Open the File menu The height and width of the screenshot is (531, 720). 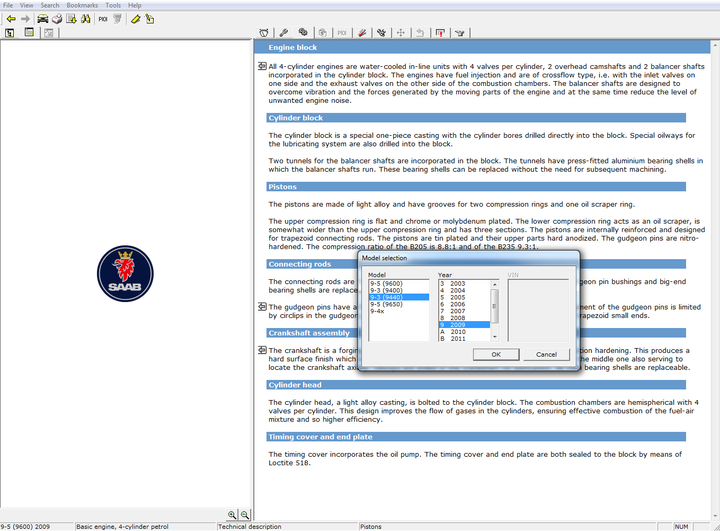[8, 5]
